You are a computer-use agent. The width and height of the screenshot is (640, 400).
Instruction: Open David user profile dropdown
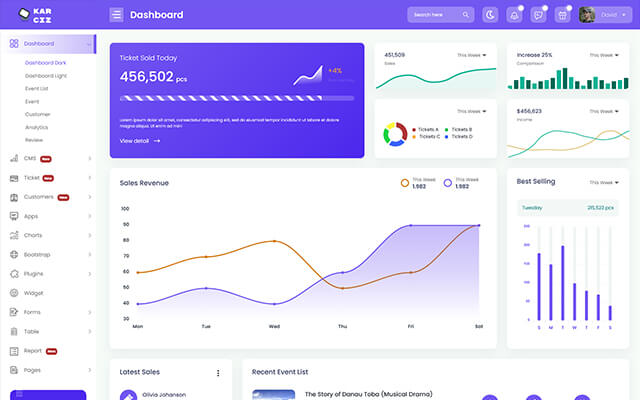pos(601,15)
